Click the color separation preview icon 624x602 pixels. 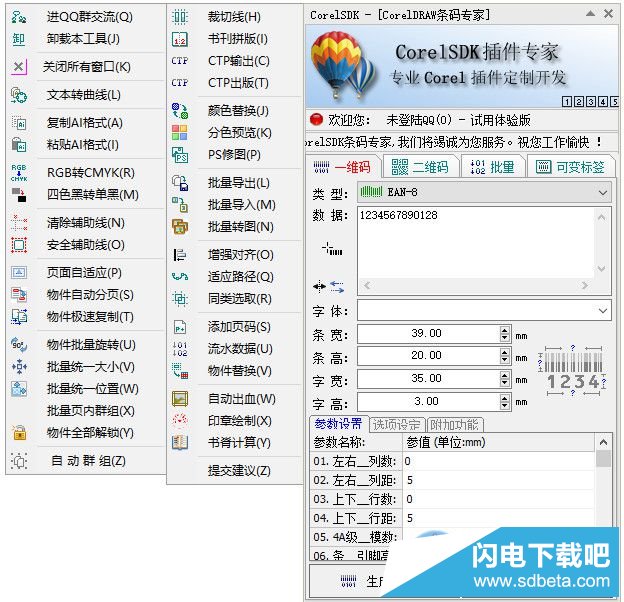pos(180,133)
